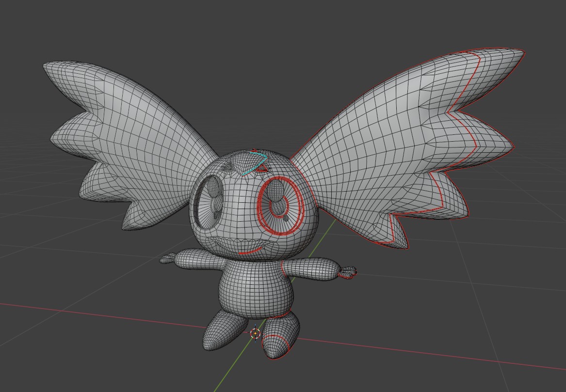Click the 3D cursor near the feet
Image resolution: width=566 pixels, height=392 pixels.
coord(255,333)
